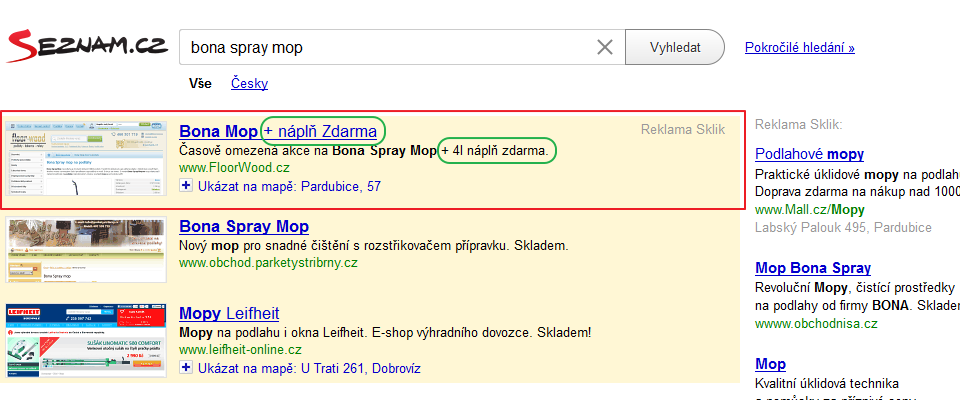The width and height of the screenshot is (960, 400).
Task: Open the 'Bona Mop + náplň Zdarma' result
Action: (x=278, y=131)
